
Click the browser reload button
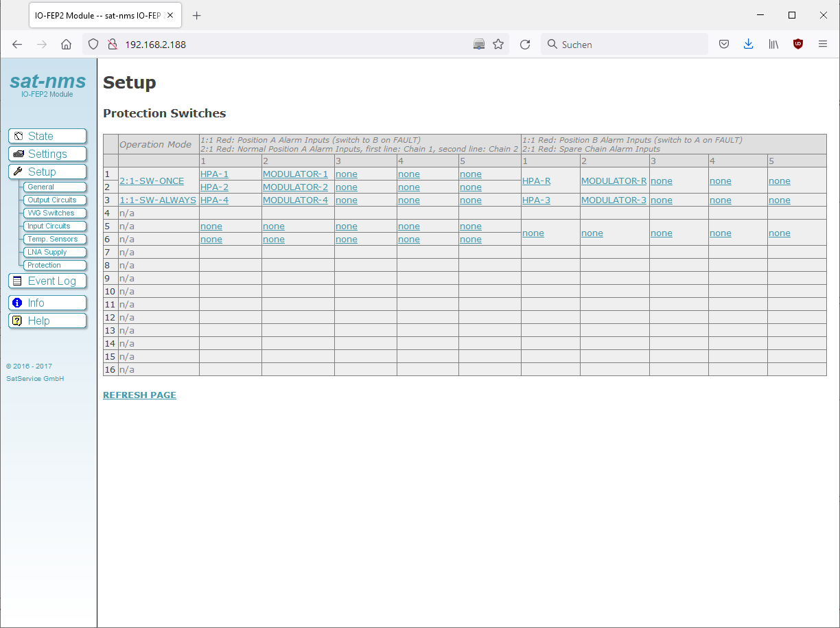tap(525, 45)
